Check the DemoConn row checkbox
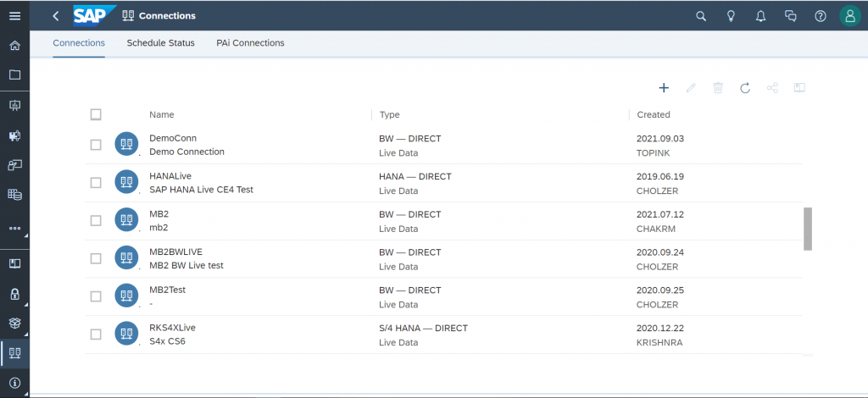Screen dimensions: 868x398 point(96,145)
